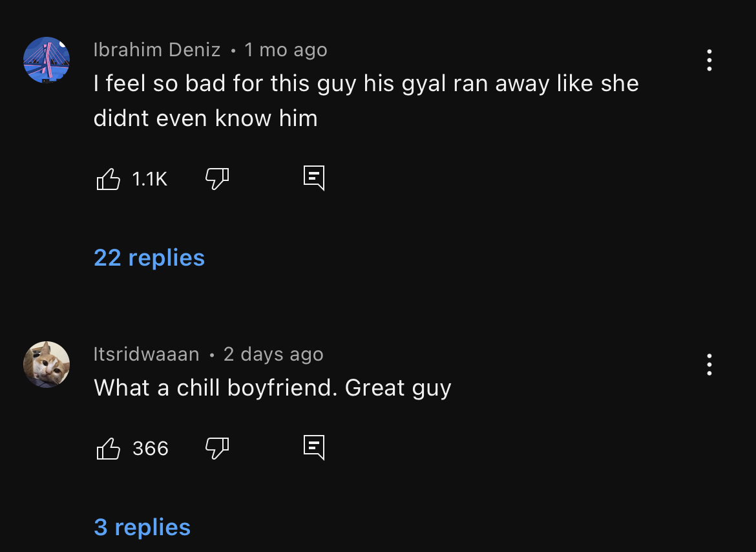Click the Ibrahim Deniz username

157,50
